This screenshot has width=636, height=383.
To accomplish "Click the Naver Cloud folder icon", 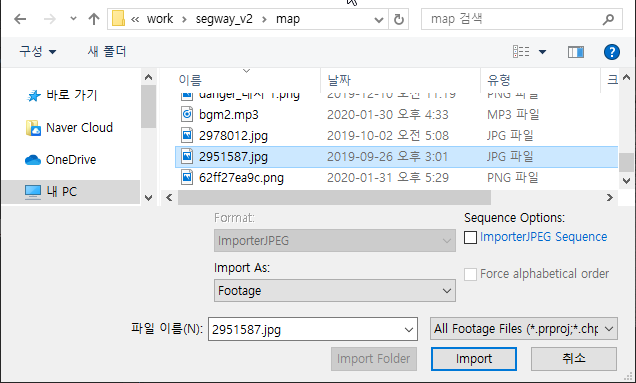I will 33,128.
